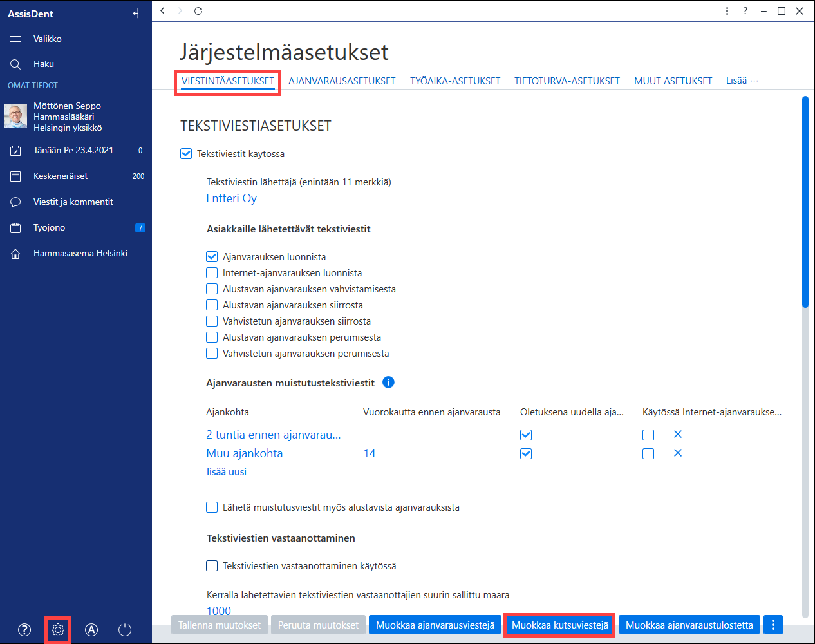Click the help question mark in sidebar
The width and height of the screenshot is (815, 644).
click(24, 630)
